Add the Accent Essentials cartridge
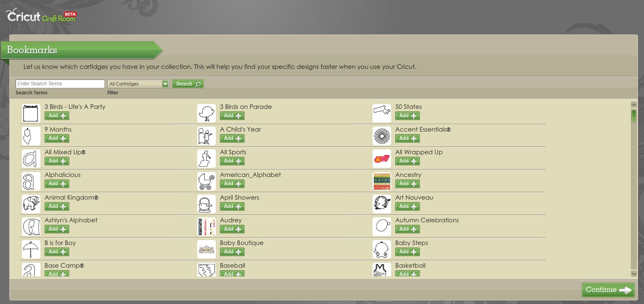 (x=408, y=139)
